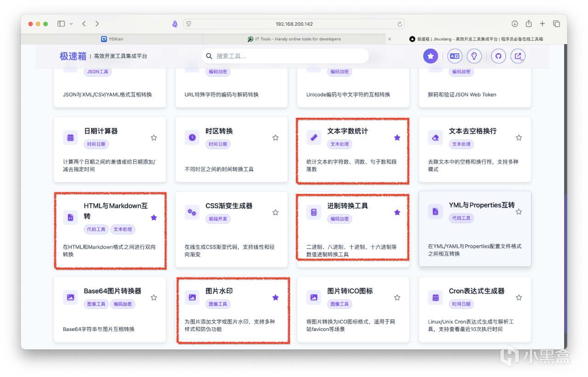Click the calculator icon on 进制转换工具 card
The height and width of the screenshot is (377, 588).
click(x=314, y=212)
